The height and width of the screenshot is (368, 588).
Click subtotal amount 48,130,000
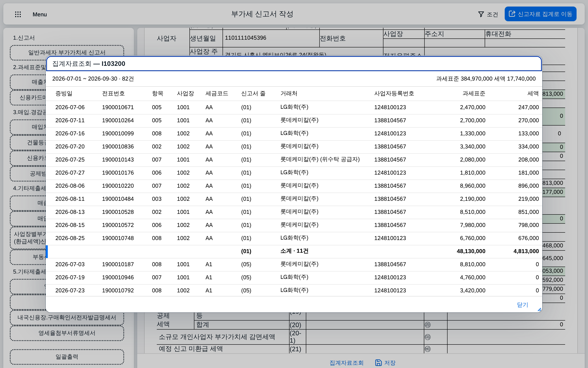(x=471, y=251)
